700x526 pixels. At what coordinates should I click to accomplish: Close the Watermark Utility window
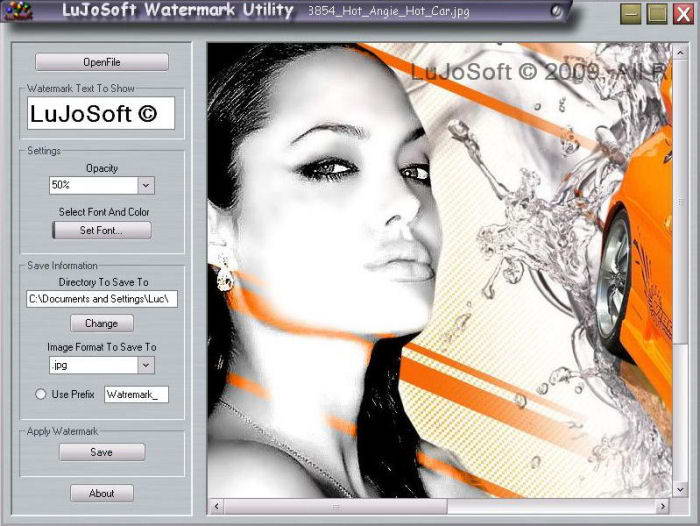tap(683, 14)
